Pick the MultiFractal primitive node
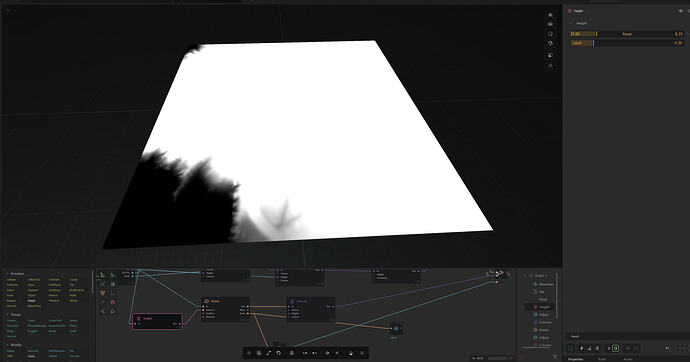This screenshot has width=690, height=362. (77, 290)
